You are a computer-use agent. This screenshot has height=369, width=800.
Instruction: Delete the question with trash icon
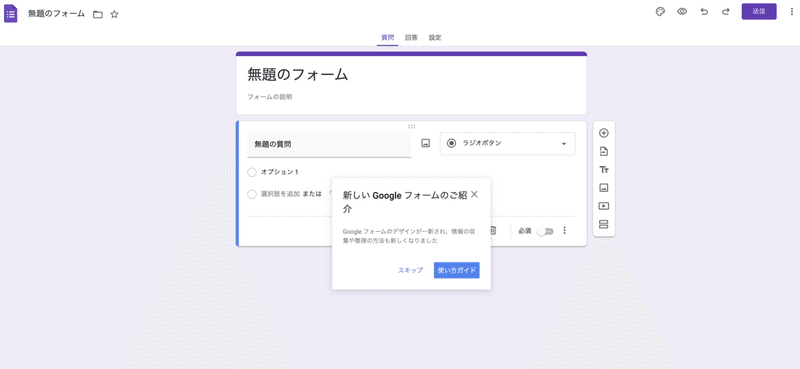pyautogui.click(x=493, y=231)
